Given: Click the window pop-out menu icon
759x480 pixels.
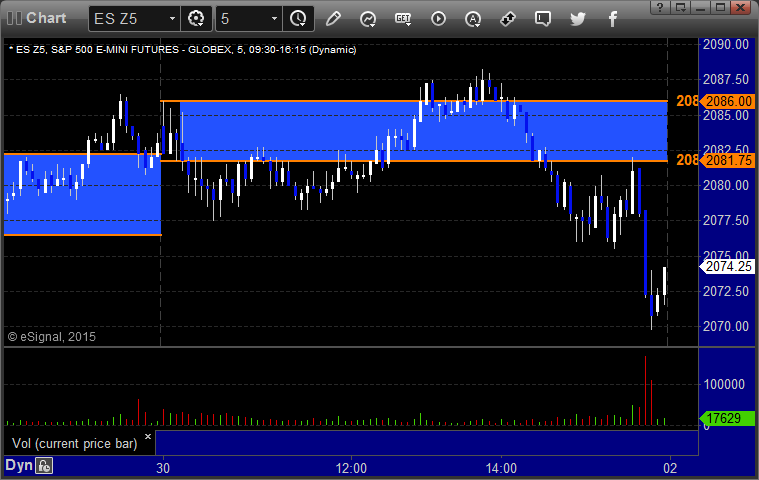Looking at the screenshot, I should [x=681, y=7].
